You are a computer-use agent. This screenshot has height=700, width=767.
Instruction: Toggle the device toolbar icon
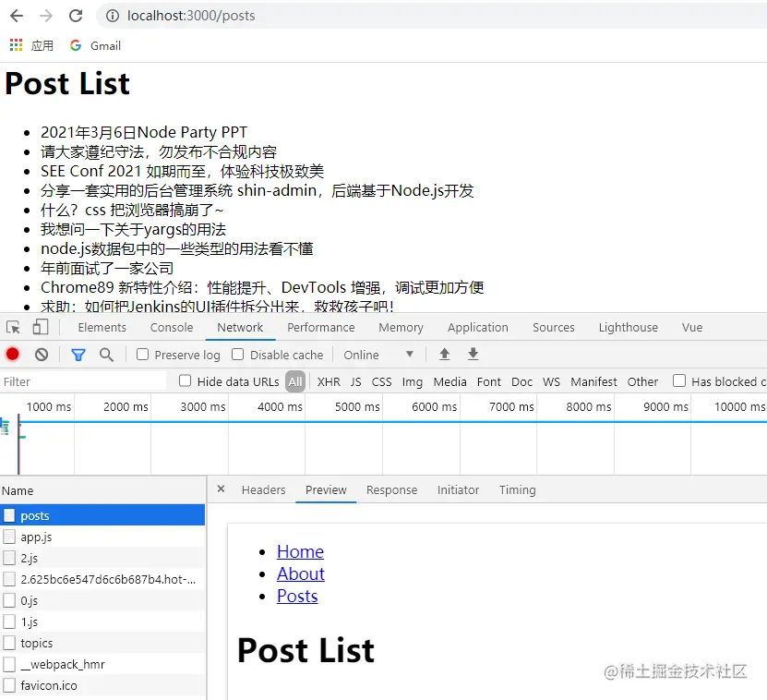tap(40, 327)
